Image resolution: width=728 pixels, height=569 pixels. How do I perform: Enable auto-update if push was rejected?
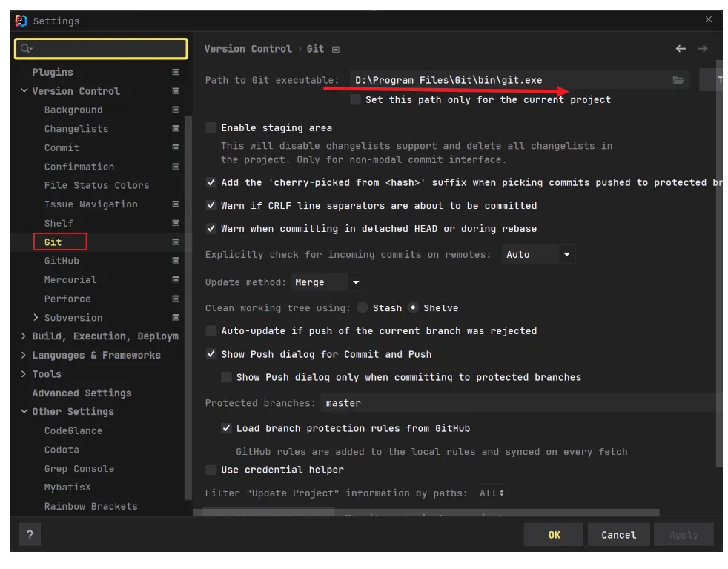211,331
